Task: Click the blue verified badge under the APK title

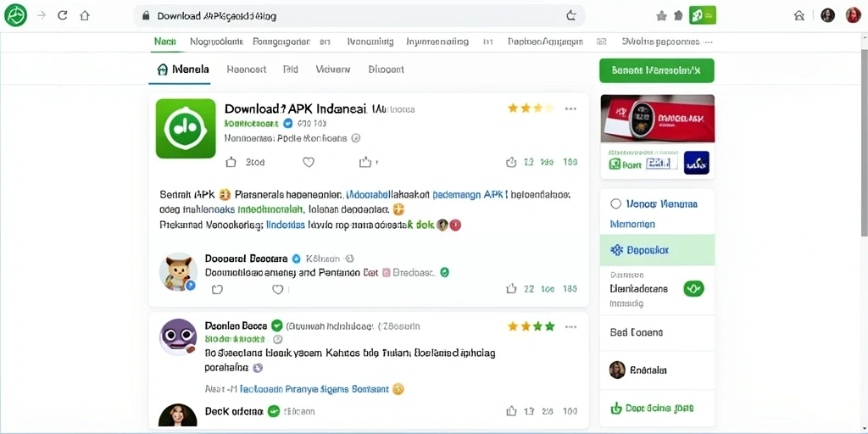Action: coord(288,123)
